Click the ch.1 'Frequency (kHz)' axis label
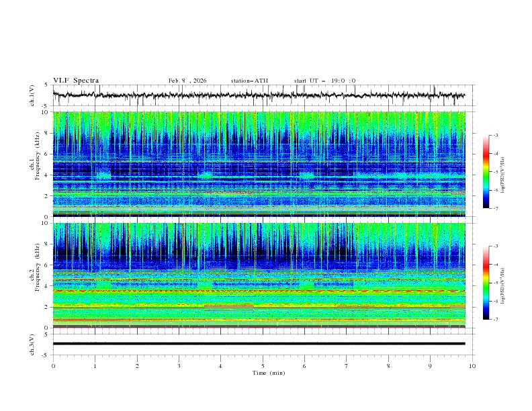This screenshot has width=532, height=411. [x=38, y=156]
